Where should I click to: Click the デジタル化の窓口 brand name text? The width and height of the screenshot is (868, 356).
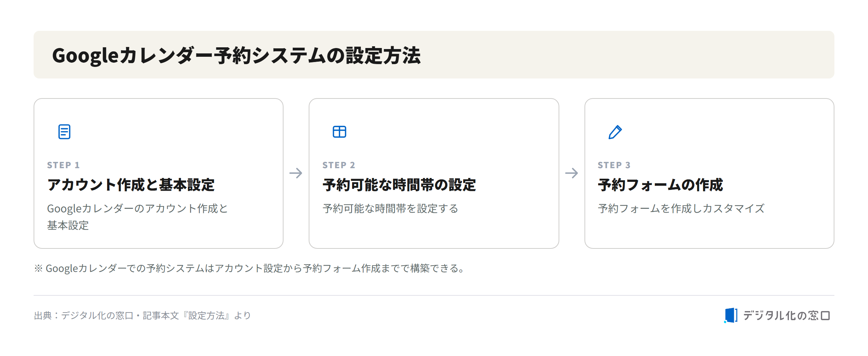(786, 316)
